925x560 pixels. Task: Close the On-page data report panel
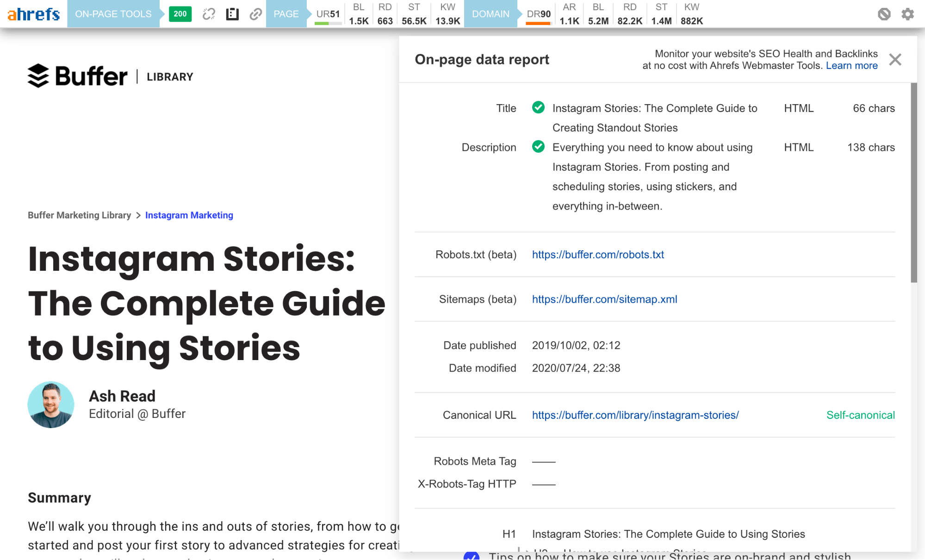tap(895, 59)
